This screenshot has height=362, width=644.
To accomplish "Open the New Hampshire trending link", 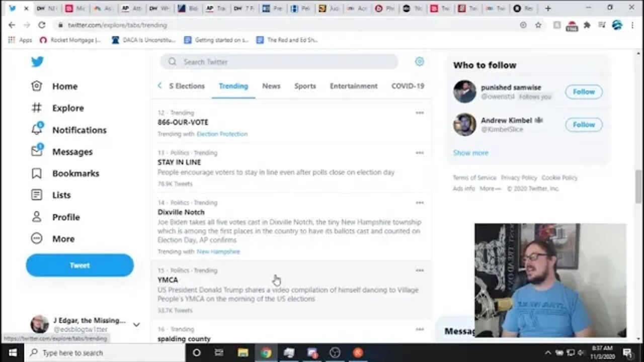I will click(218, 251).
